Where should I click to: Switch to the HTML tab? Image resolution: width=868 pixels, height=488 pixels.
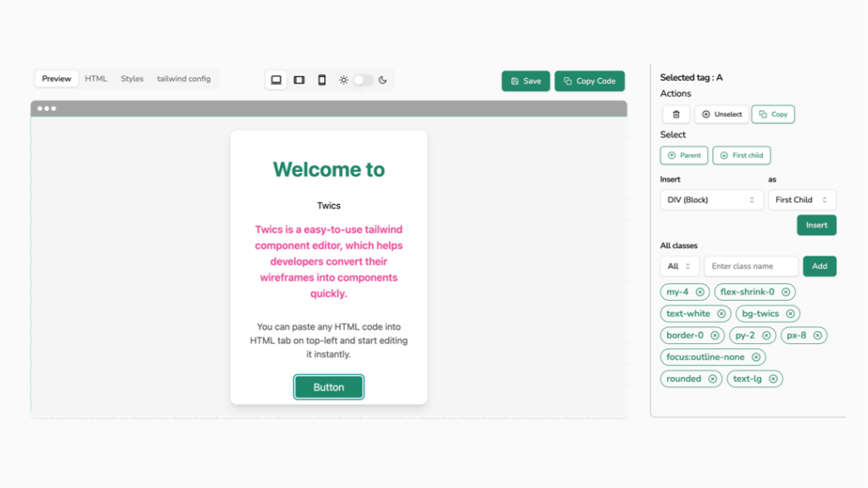pyautogui.click(x=96, y=79)
